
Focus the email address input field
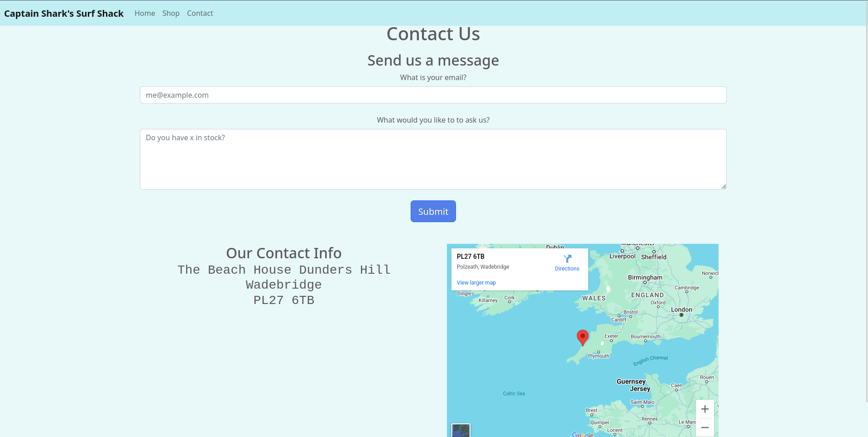pyautogui.click(x=433, y=95)
